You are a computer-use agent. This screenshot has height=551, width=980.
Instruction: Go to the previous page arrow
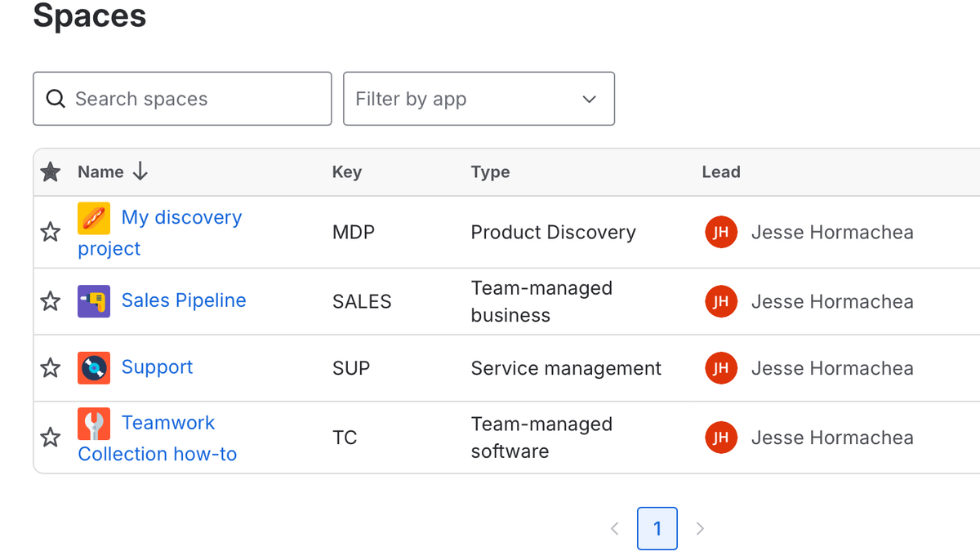click(615, 529)
